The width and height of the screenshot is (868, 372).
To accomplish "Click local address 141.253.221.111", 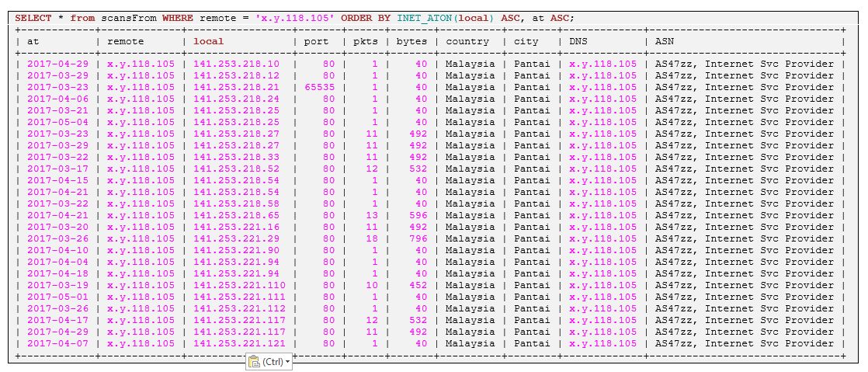I will [x=239, y=297].
